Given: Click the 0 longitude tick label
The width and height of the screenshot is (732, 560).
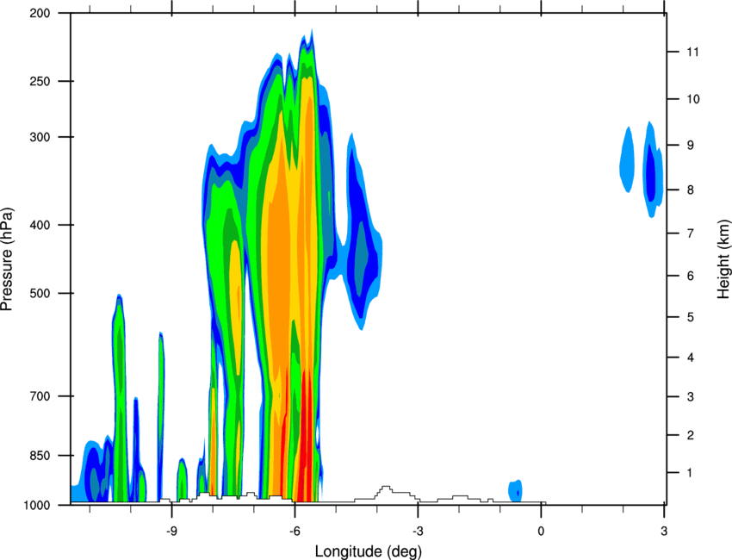Looking at the screenshot, I should click(x=541, y=532).
